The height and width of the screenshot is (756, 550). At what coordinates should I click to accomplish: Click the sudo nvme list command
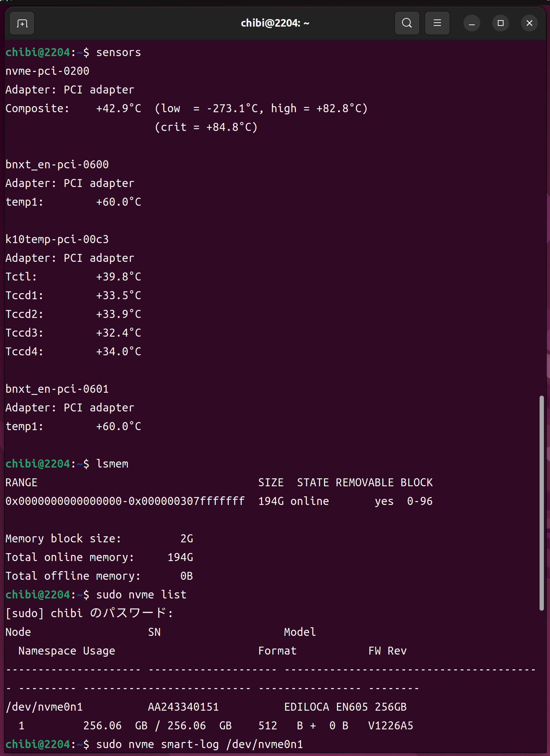coord(141,595)
